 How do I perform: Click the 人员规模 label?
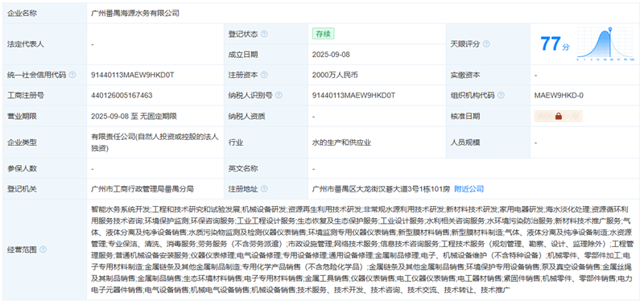466,143
